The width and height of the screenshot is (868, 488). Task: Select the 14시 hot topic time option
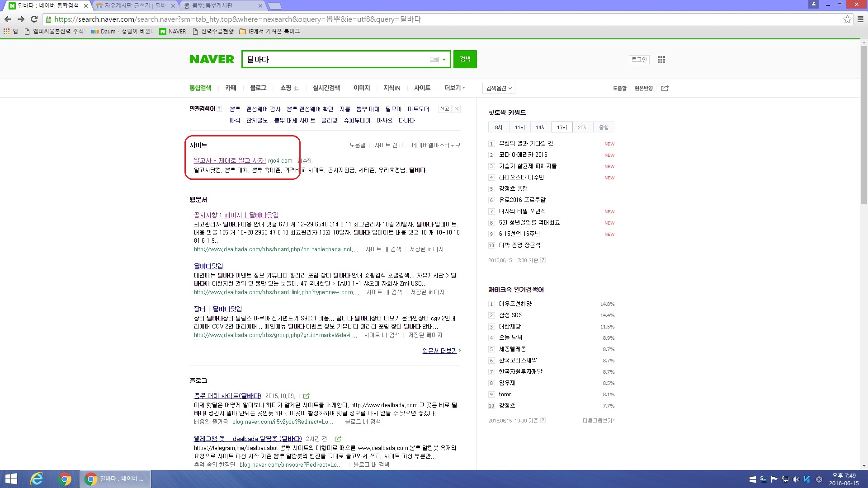click(x=541, y=127)
